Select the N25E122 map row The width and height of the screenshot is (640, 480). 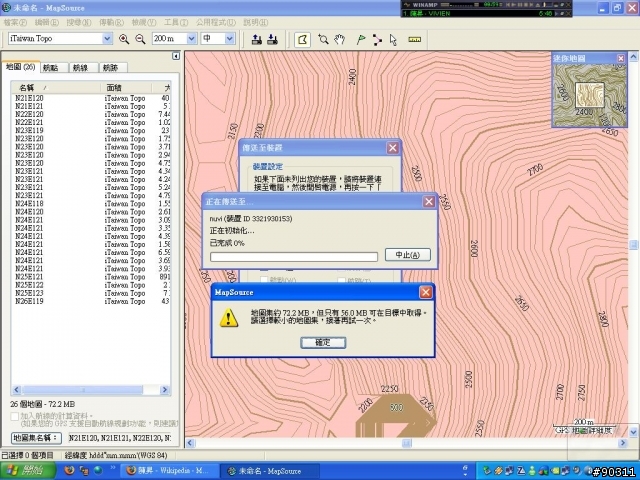click(91, 285)
